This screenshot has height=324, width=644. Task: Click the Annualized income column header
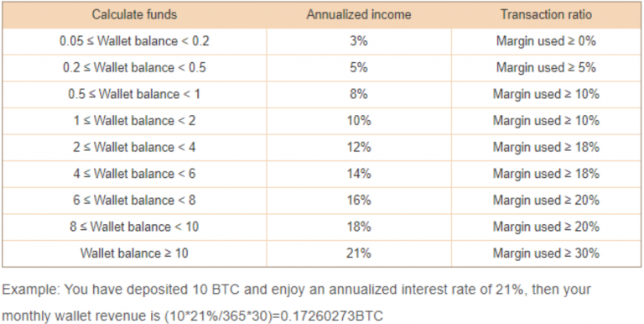click(x=359, y=15)
